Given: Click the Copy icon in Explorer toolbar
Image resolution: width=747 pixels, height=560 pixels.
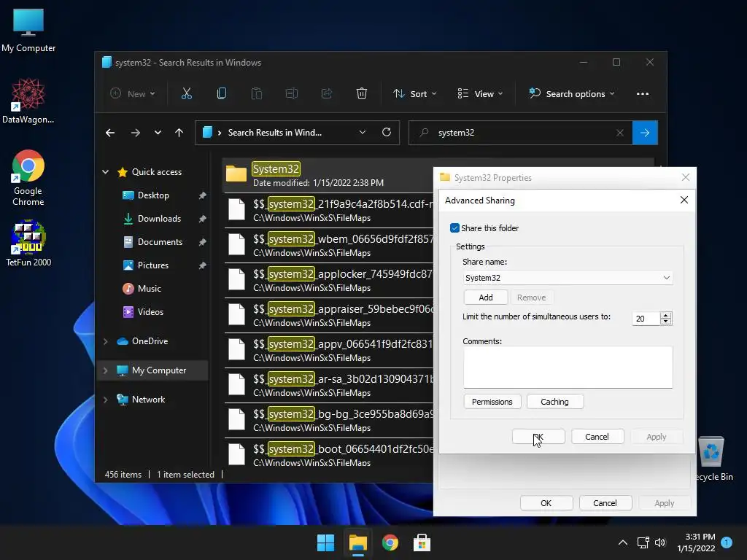Looking at the screenshot, I should click(222, 94).
